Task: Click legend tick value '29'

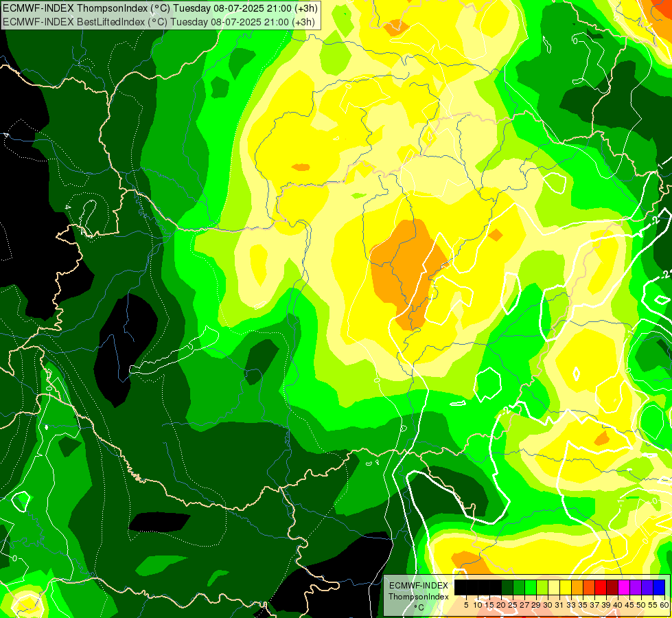Action: 536,605
